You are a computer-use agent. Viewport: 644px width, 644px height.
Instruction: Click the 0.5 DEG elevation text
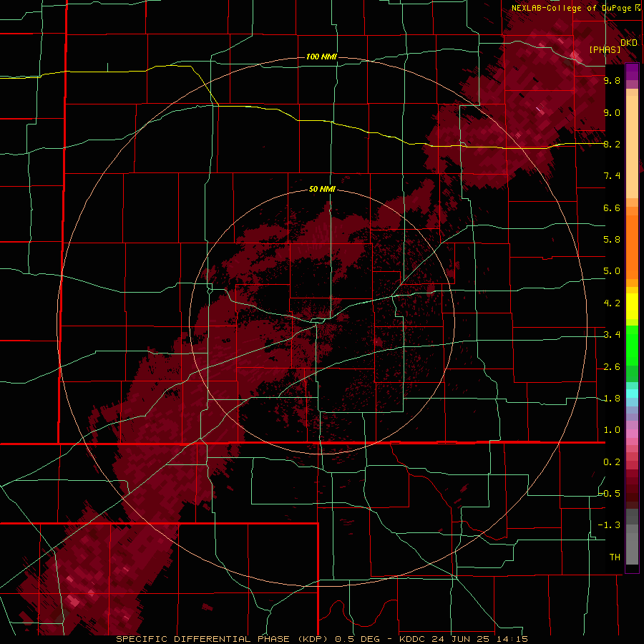tap(356, 639)
